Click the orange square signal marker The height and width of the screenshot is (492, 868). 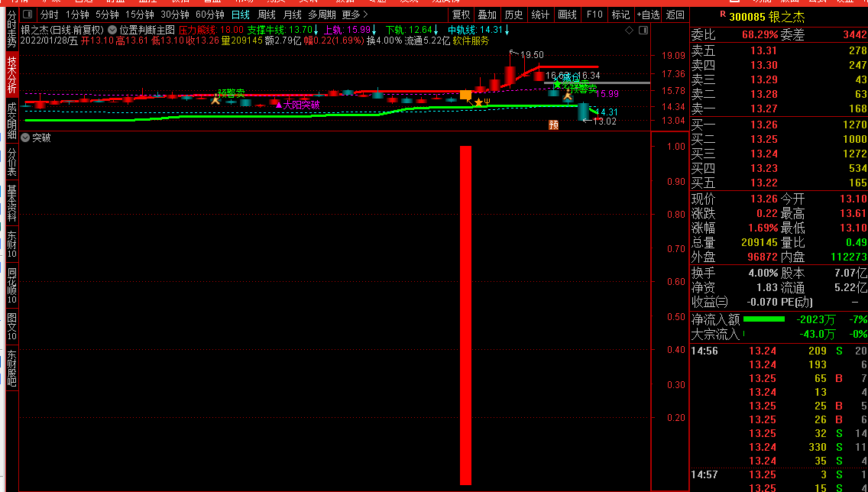point(465,95)
